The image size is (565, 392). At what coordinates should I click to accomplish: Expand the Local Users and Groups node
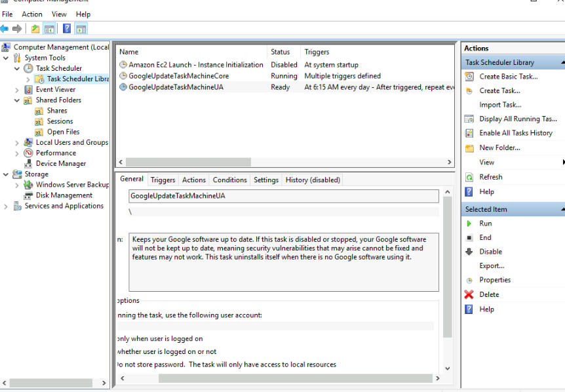click(x=18, y=143)
